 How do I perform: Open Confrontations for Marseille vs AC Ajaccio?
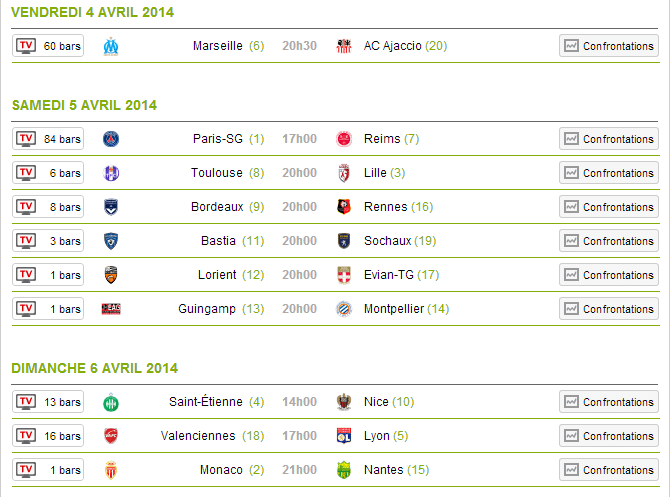click(609, 46)
